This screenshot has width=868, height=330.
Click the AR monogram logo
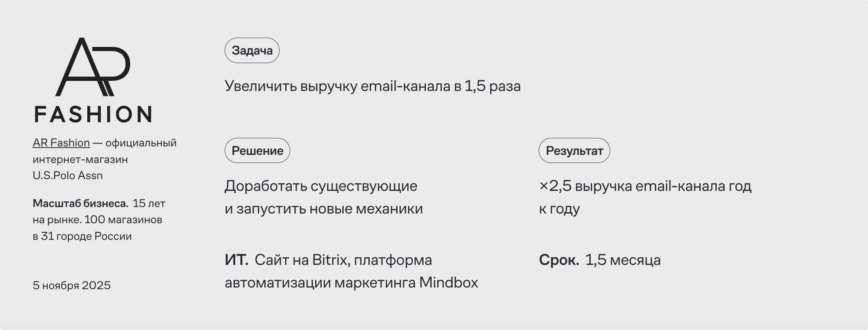point(93,67)
